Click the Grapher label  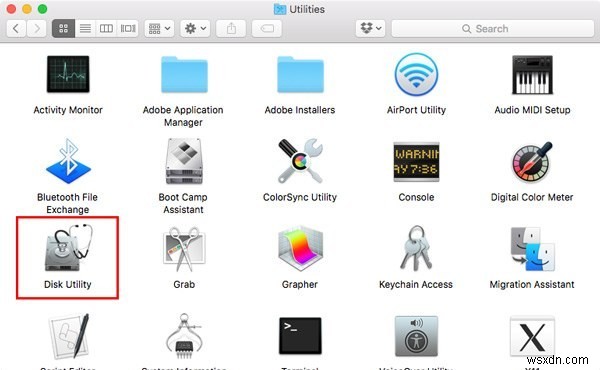[300, 284]
